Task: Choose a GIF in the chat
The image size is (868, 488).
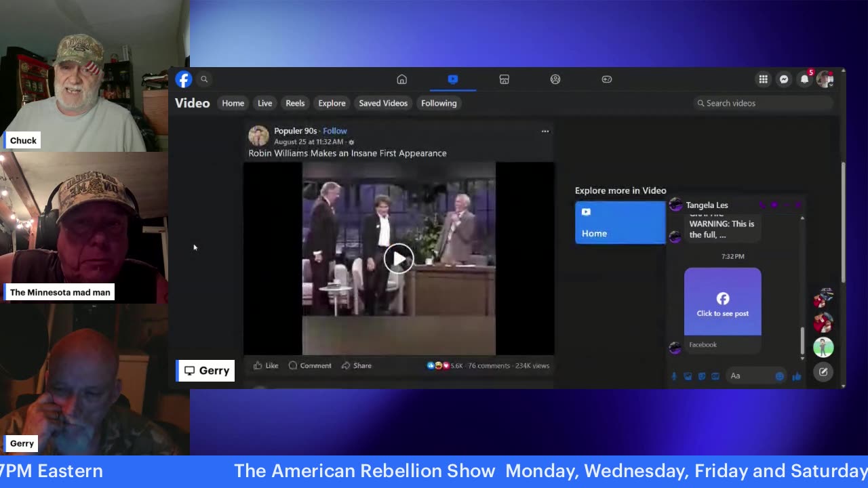Action: tap(715, 376)
